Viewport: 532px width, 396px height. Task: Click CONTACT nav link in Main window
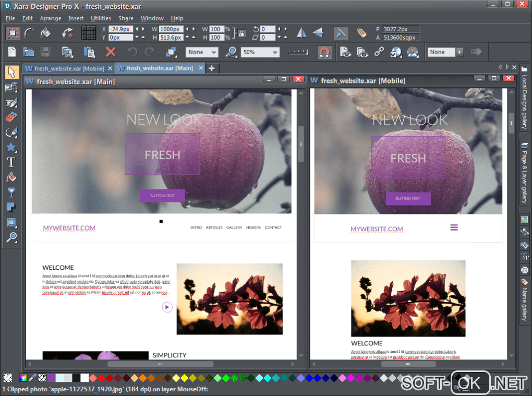tap(273, 227)
